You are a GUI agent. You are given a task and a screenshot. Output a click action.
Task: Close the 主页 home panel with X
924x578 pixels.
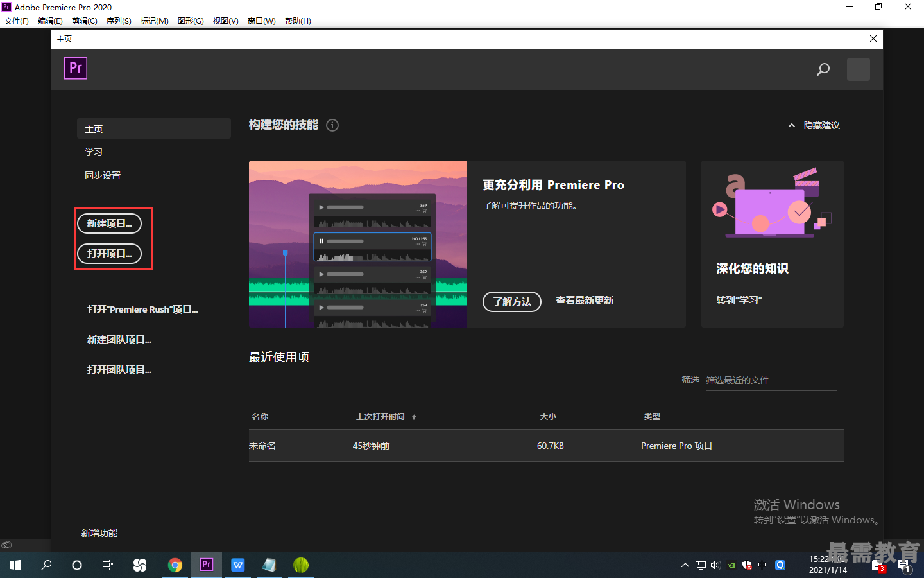873,39
